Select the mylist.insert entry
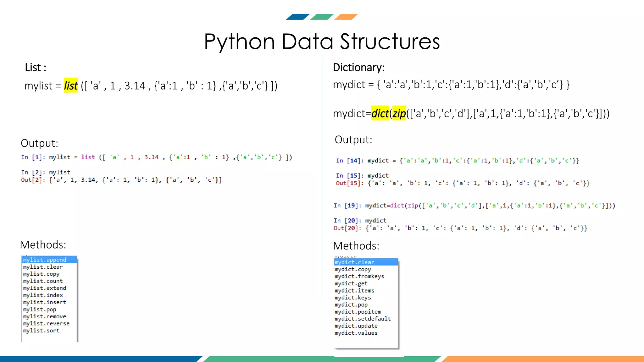The width and height of the screenshot is (644, 362). 45,302
